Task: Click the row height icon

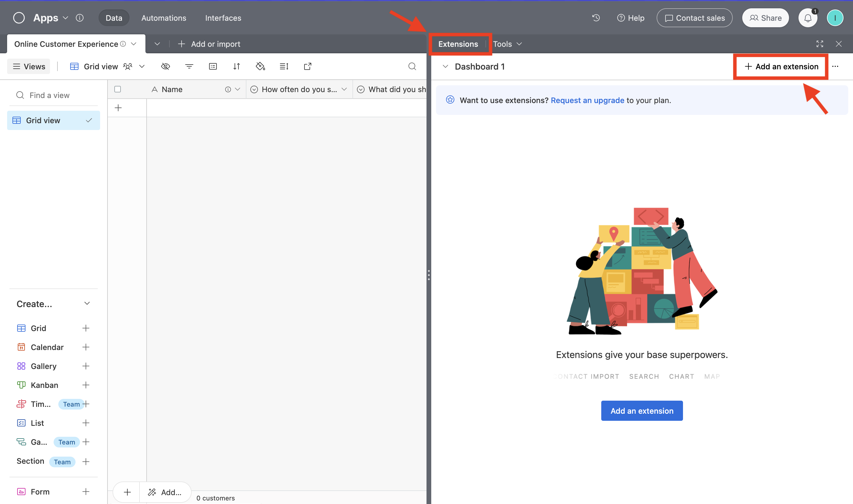Action: click(284, 66)
